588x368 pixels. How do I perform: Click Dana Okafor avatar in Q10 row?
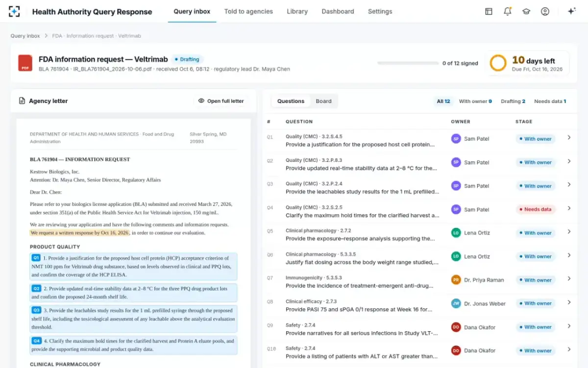pyautogui.click(x=456, y=351)
